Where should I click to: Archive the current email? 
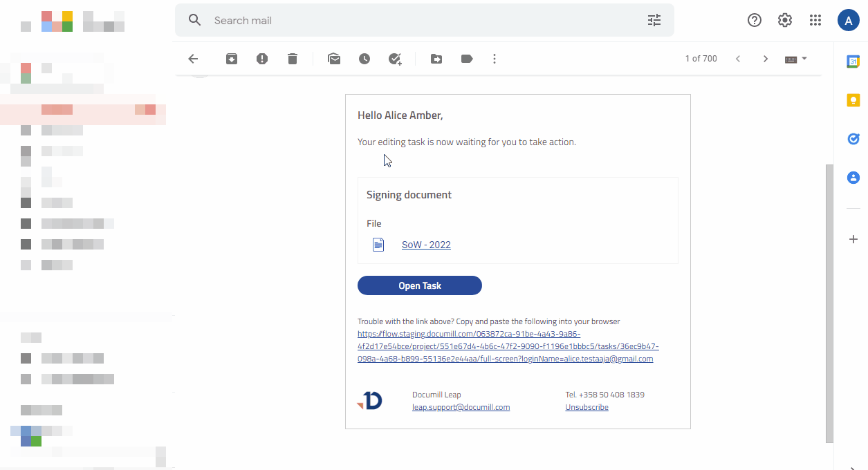[232, 59]
